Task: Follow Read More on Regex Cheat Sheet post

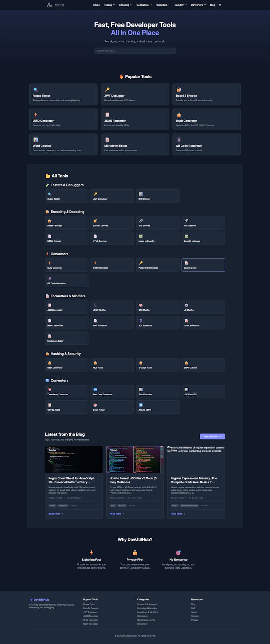Action: tap(56, 514)
